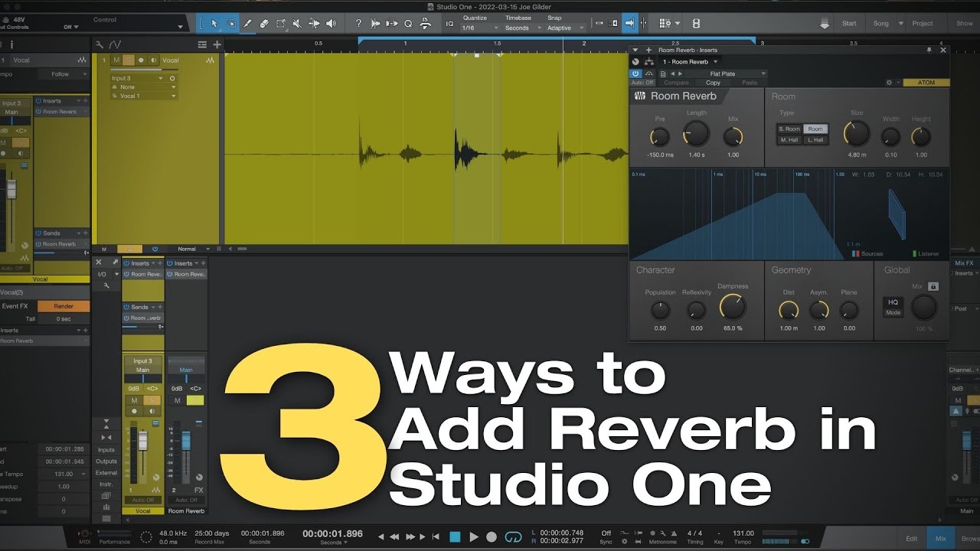Select the L. Hall reverb type
Screen dimensions: 980x551
coord(815,140)
